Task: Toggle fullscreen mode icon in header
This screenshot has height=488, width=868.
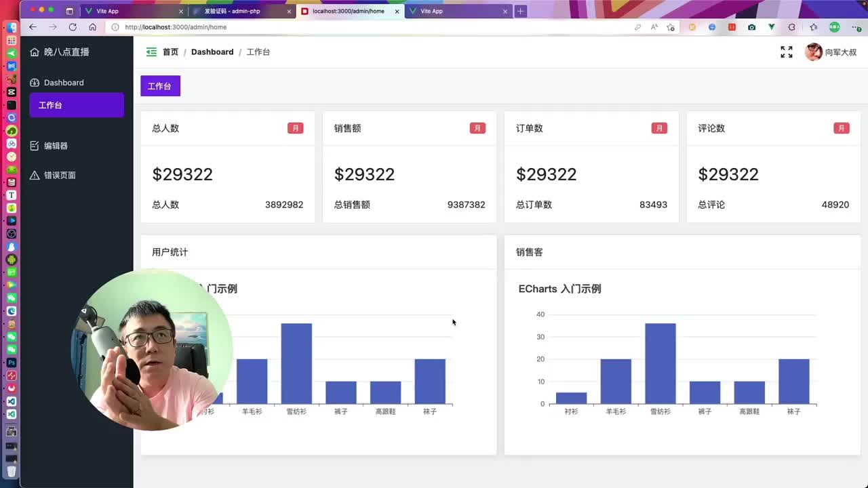Action: tap(787, 52)
